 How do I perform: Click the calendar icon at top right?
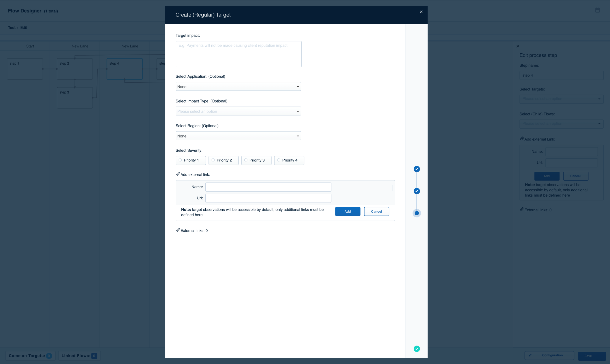(597, 10)
